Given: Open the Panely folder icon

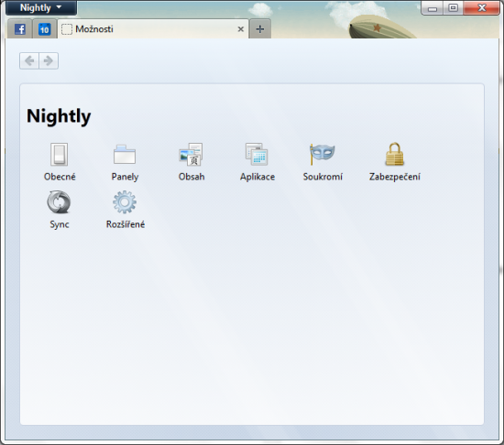Looking at the screenshot, I should point(125,154).
